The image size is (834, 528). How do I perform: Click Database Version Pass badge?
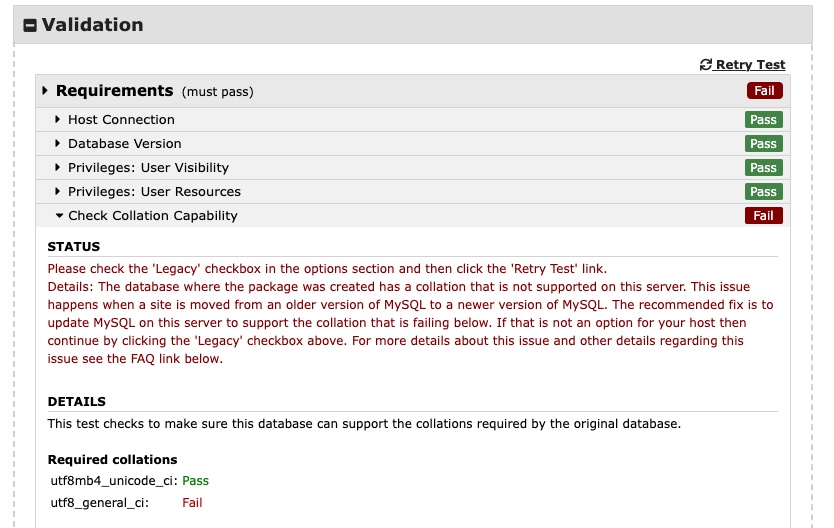763,144
